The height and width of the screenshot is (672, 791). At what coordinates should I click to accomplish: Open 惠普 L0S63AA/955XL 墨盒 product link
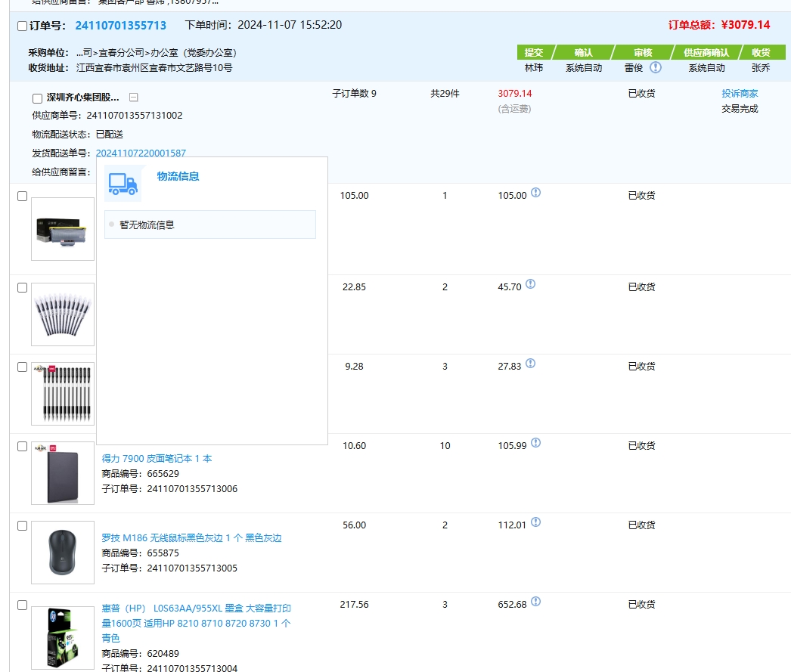pos(196,623)
